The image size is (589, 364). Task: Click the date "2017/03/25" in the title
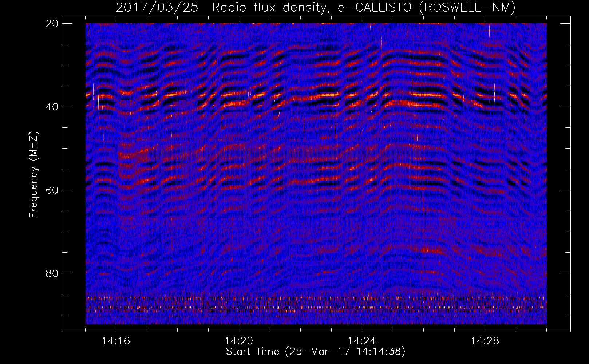coord(157,7)
